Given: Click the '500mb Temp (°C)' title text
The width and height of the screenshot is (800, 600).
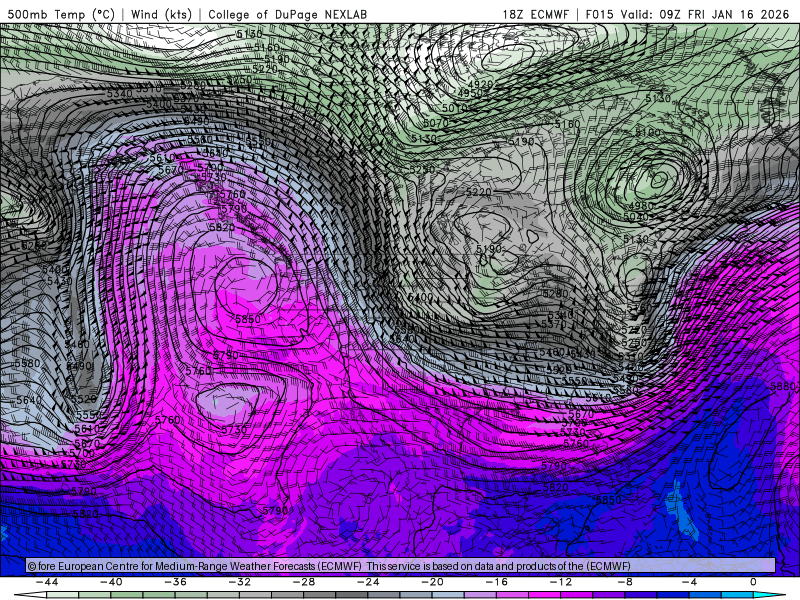Looking at the screenshot, I should click(61, 14).
